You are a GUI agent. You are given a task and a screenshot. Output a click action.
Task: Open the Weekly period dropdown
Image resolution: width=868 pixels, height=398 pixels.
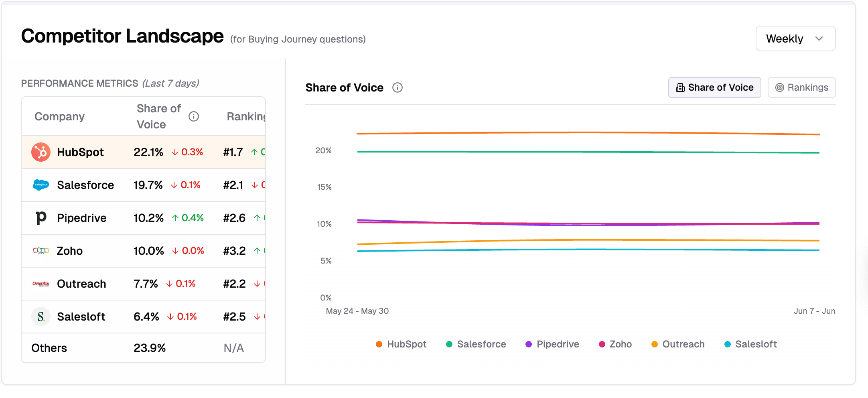(x=795, y=39)
